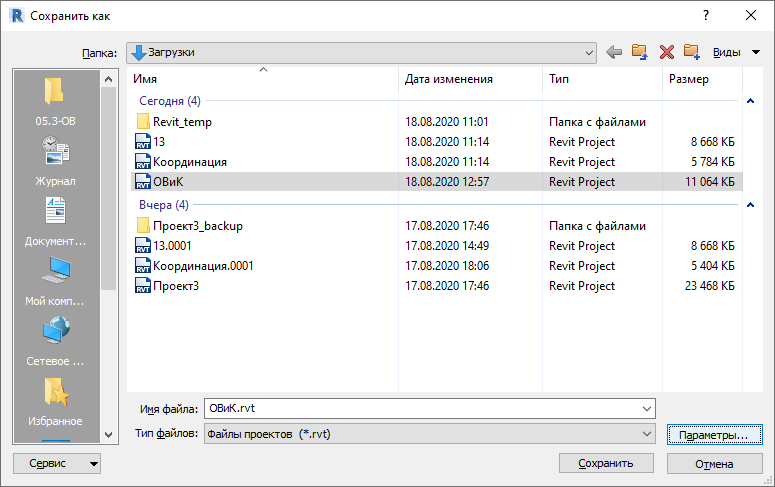Create a new folder icon
The width and height of the screenshot is (775, 487).
click(692, 52)
